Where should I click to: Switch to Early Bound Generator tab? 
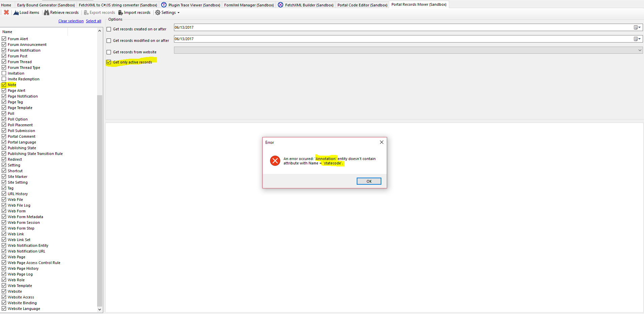coord(46,5)
